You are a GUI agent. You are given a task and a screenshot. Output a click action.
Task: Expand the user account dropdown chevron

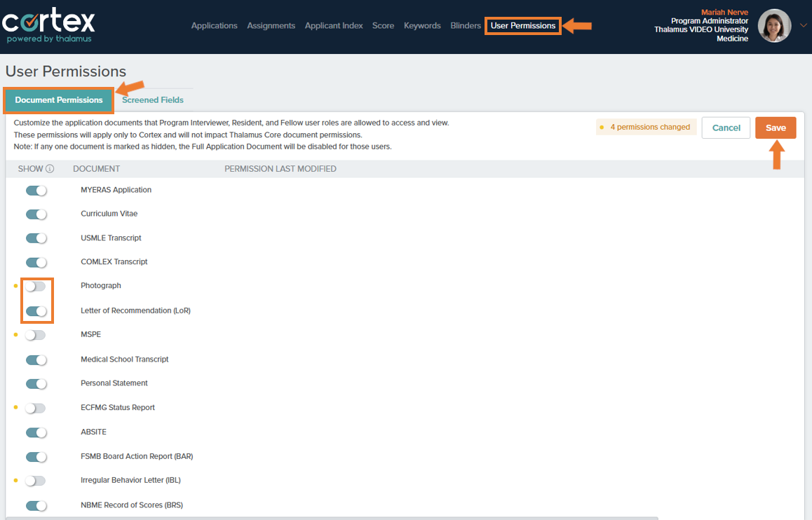click(803, 25)
